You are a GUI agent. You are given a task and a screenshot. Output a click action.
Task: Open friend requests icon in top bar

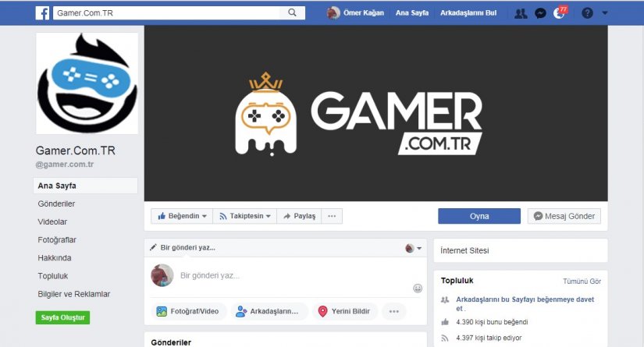pos(521,13)
